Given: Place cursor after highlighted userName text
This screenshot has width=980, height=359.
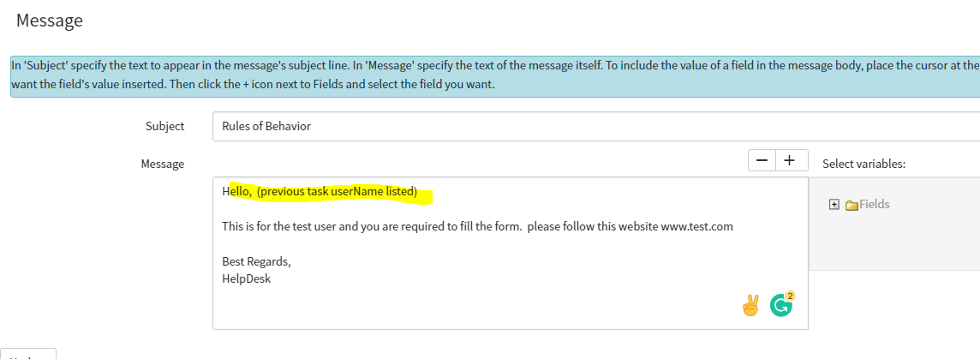Looking at the screenshot, I should (418, 192).
